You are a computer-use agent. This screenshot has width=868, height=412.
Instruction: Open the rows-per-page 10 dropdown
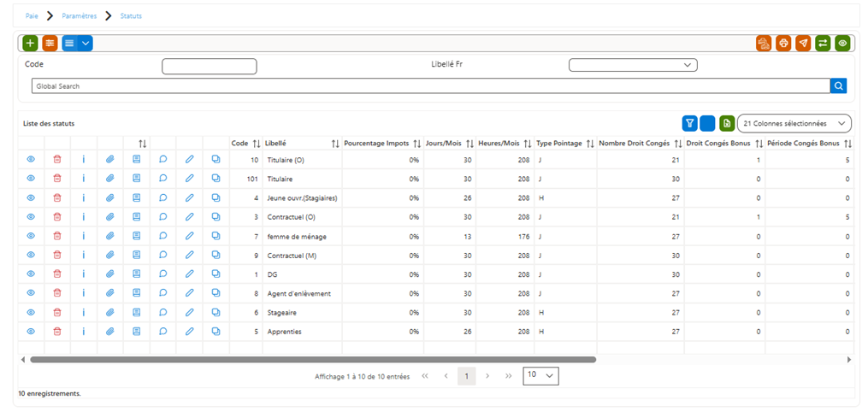(x=540, y=375)
